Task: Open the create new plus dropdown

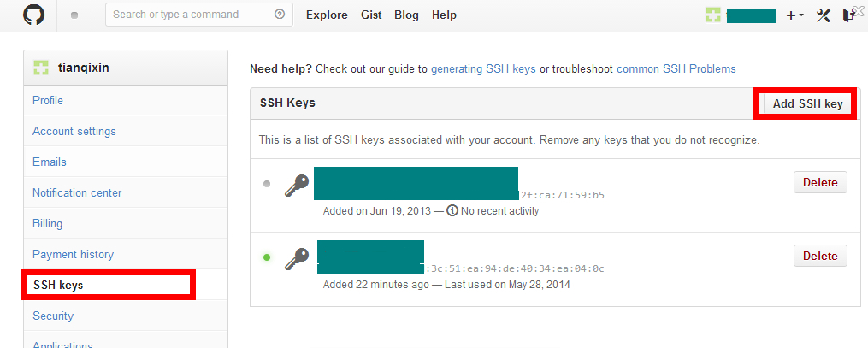Action: point(794,15)
